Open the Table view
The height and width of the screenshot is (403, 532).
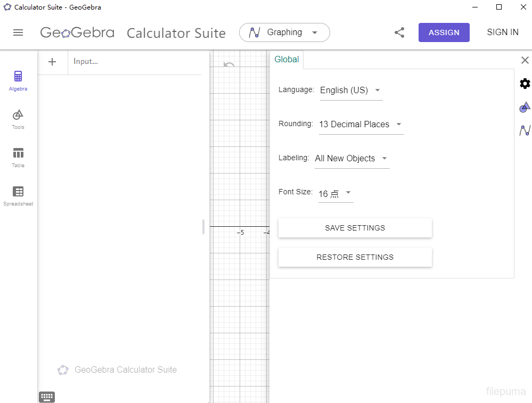tap(18, 158)
